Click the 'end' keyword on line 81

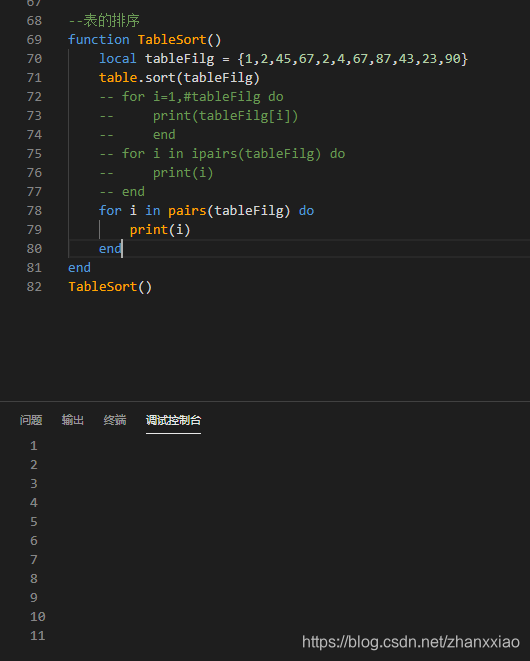pos(79,267)
